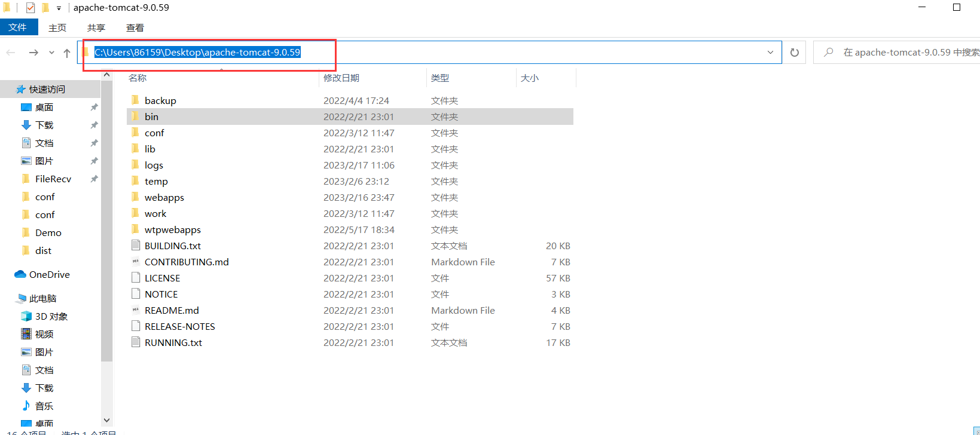Click the navigation pane scroll down arrow
The width and height of the screenshot is (980, 435).
107,420
